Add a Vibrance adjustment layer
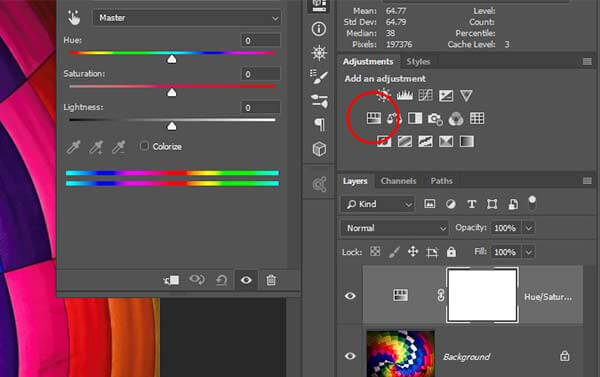Image resolution: width=600 pixels, height=377 pixels. tap(466, 95)
